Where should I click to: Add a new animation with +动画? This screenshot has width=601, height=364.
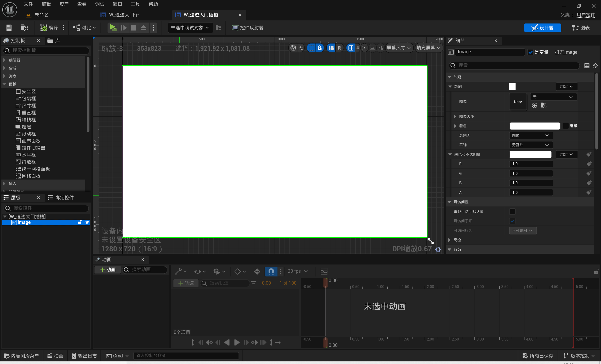click(x=108, y=270)
